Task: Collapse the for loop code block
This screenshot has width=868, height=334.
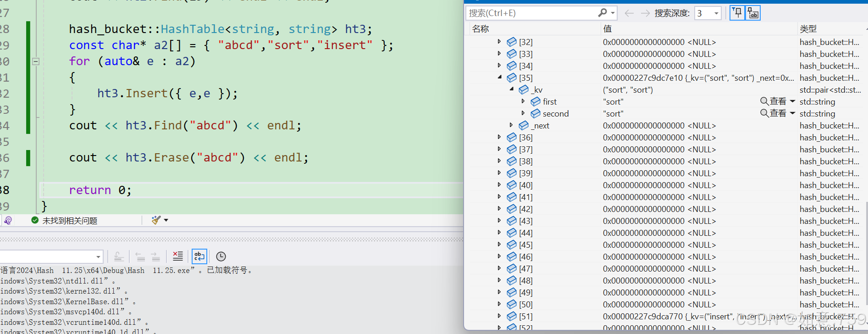Action: pyautogui.click(x=36, y=61)
